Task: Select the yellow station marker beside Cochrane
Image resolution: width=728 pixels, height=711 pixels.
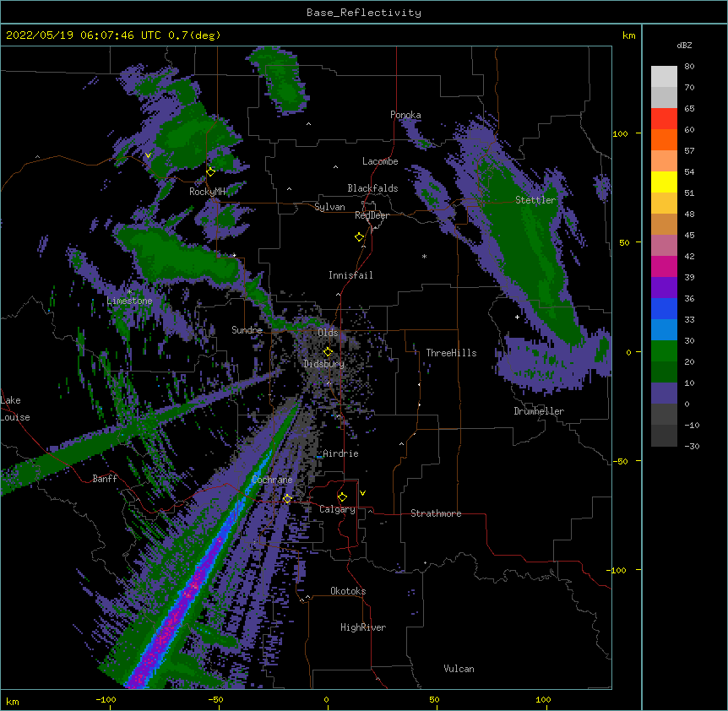Action: pyautogui.click(x=287, y=498)
